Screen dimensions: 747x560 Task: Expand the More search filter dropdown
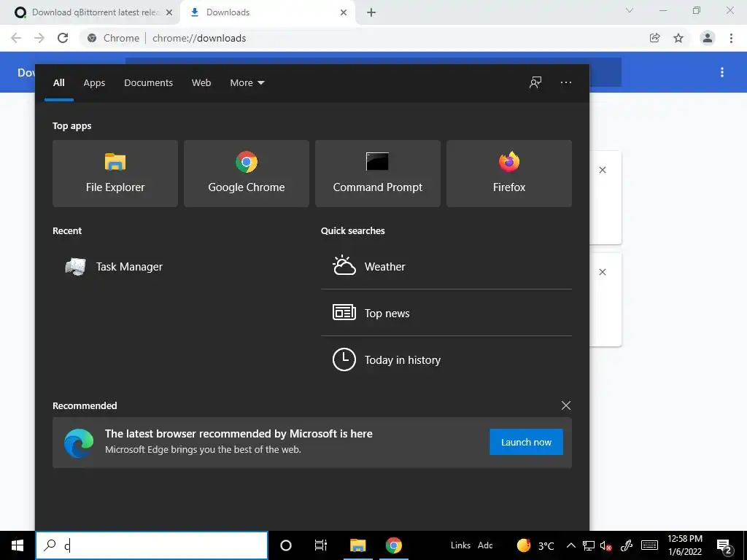(247, 83)
